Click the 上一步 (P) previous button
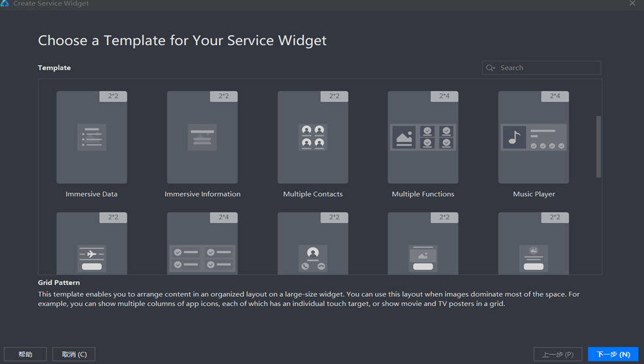 coord(557,354)
